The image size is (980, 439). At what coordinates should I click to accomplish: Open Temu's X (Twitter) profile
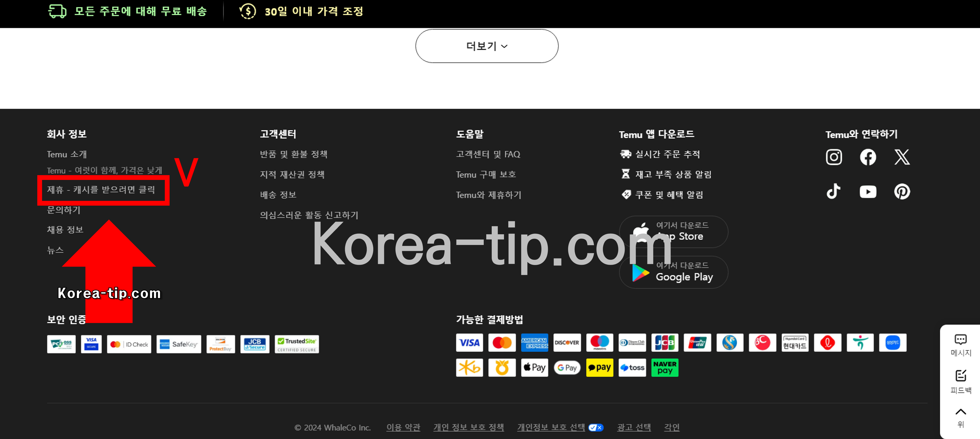(902, 157)
